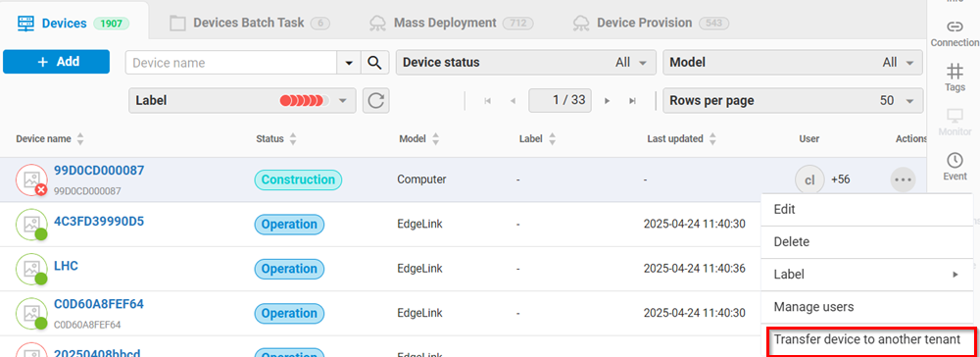Click the thumbnail icon of device 4C3FD39990D5
980x357 pixels.
pos(32,225)
